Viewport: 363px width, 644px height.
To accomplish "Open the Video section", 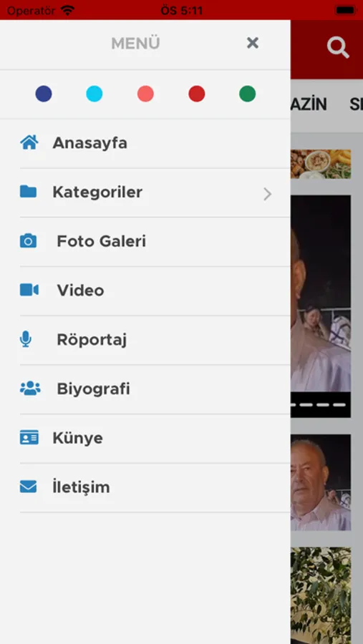I will [x=155, y=291].
